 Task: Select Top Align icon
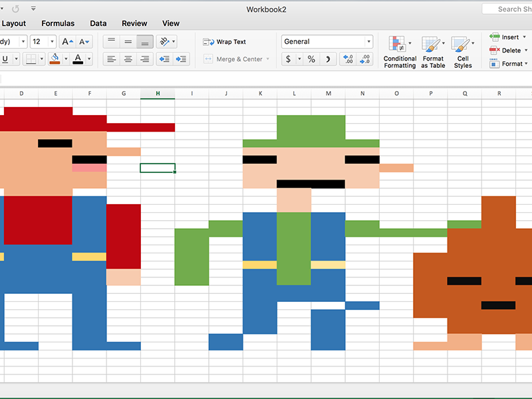111,42
